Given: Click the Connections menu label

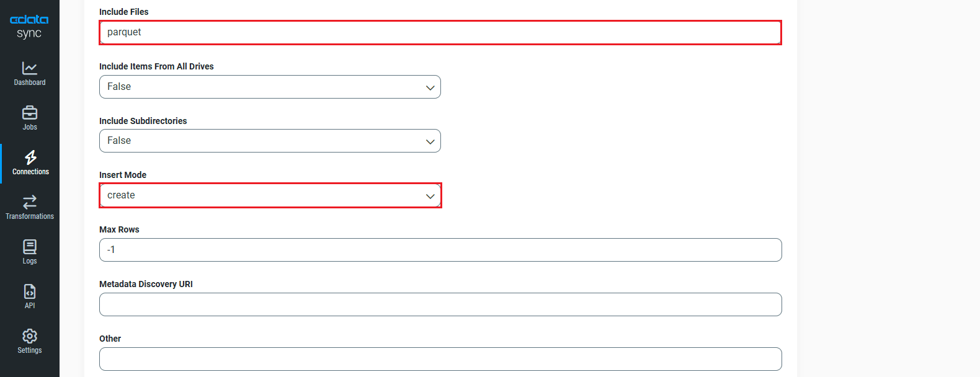Looking at the screenshot, I should coord(30,172).
